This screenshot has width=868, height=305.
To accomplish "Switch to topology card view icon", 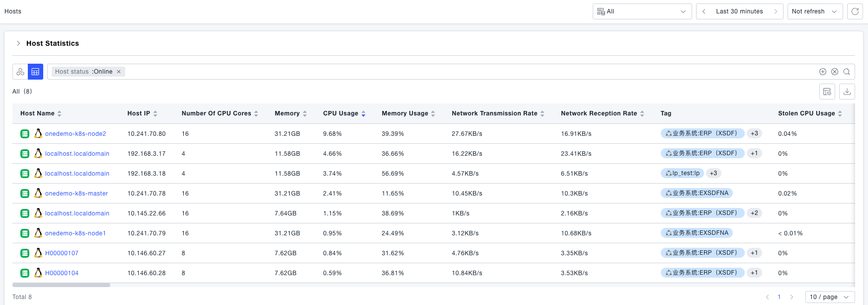I will [20, 72].
